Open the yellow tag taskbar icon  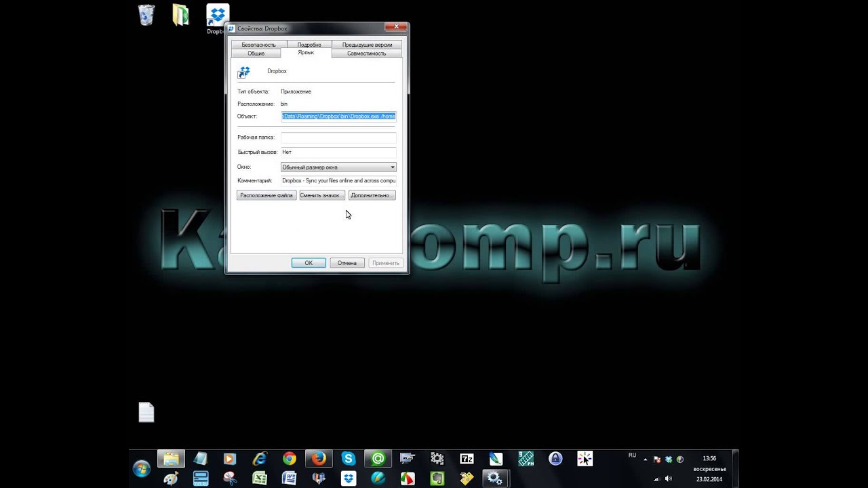pyautogui.click(x=467, y=479)
